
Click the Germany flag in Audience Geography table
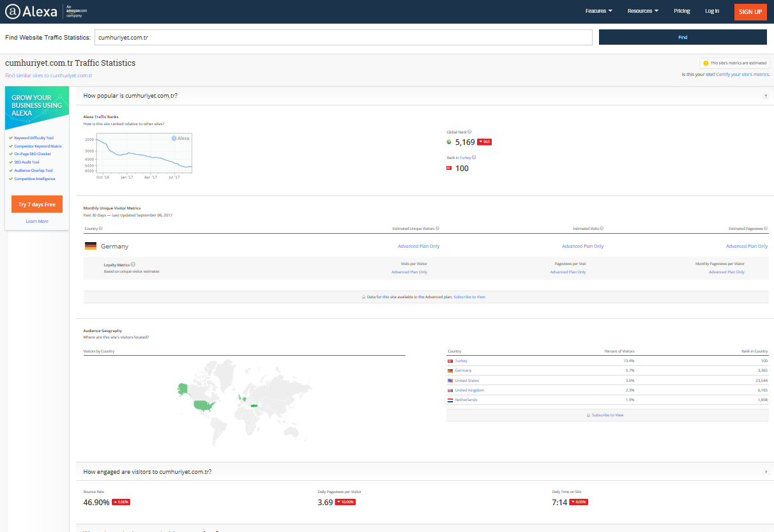(450, 370)
